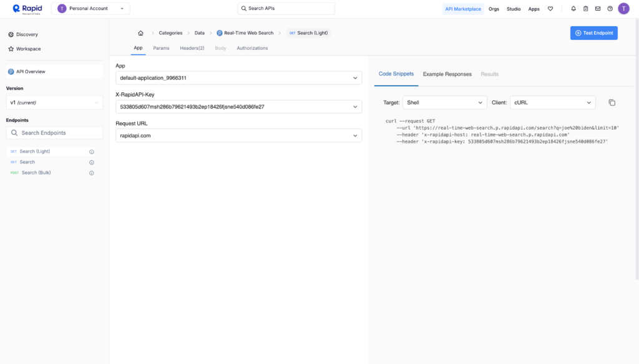Viewport: 639px width, 364px height.
Task: Click the x-rapidapi-host header line in snippet
Action: (483, 135)
